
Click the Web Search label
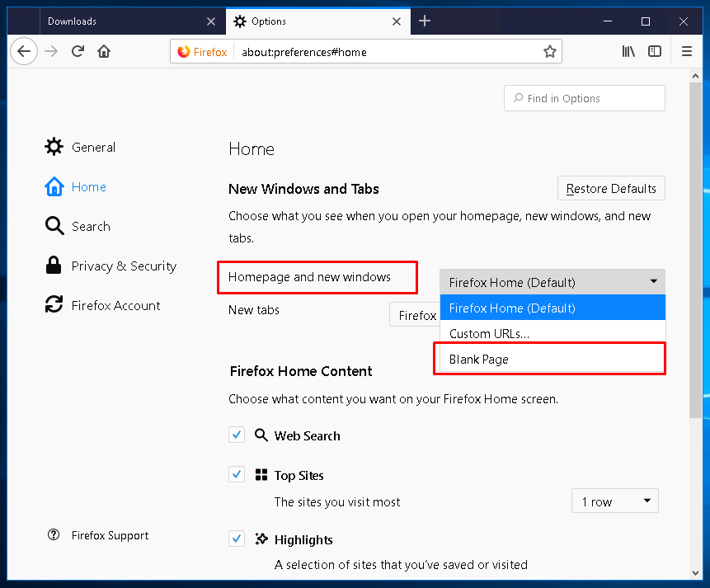click(307, 435)
